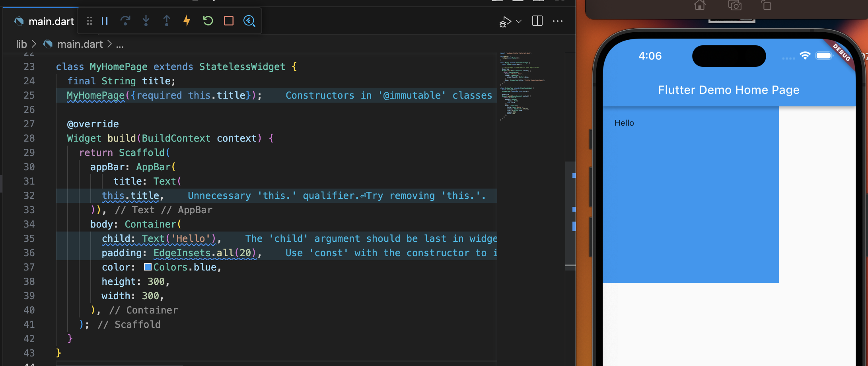Pause the debug session

(105, 21)
